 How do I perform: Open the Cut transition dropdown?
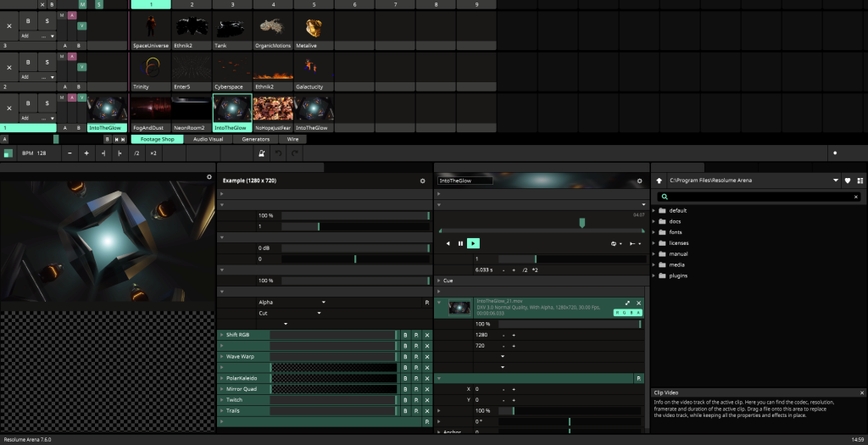(x=290, y=313)
